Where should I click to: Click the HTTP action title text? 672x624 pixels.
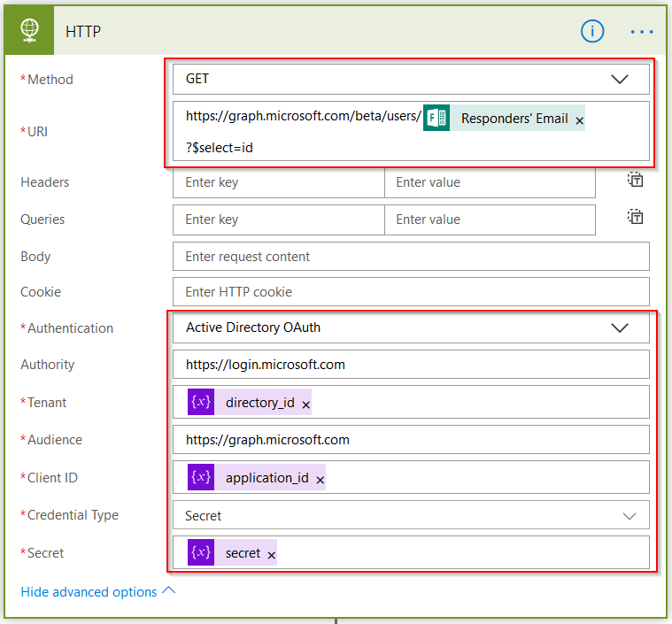[83, 32]
